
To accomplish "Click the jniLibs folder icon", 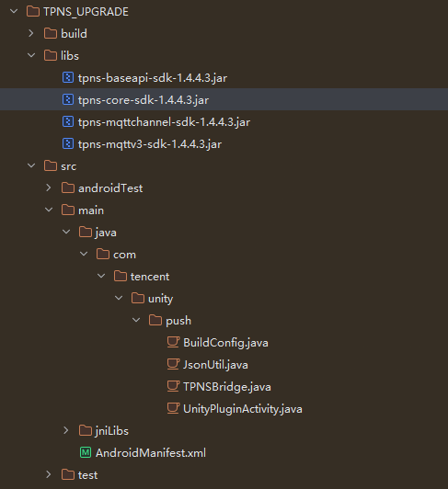I will 86,430.
